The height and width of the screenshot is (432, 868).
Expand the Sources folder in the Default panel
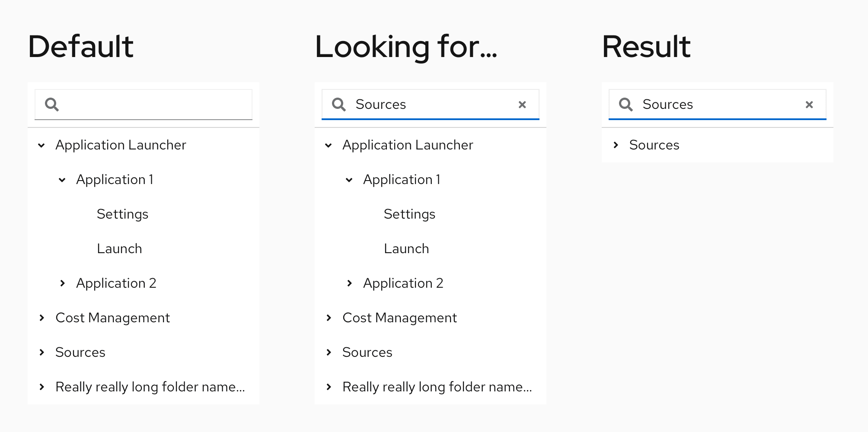click(x=41, y=353)
